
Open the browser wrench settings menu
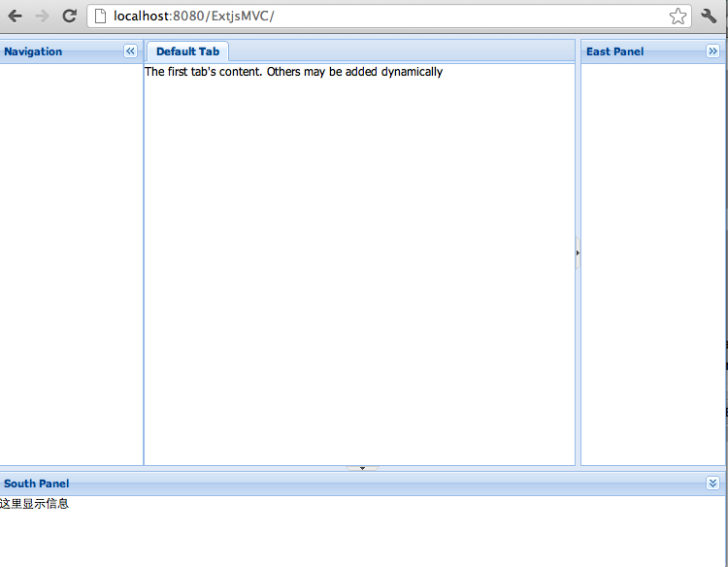709,17
